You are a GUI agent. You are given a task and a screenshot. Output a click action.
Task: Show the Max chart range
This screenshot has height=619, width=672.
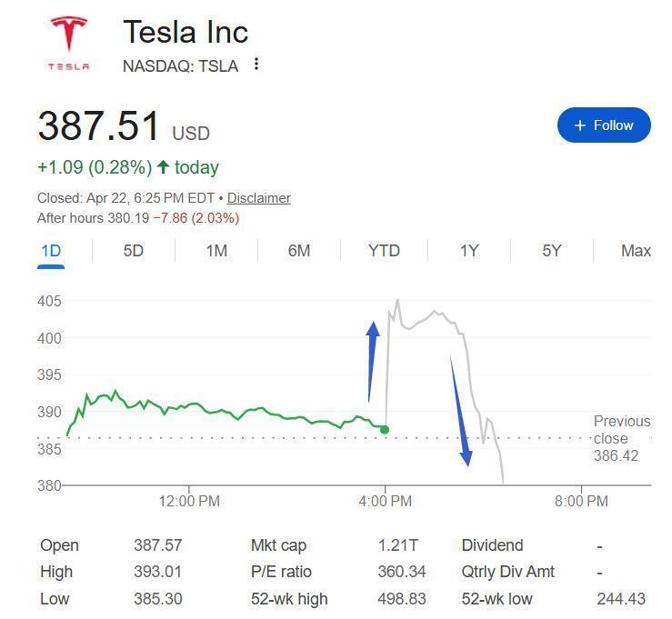coord(636,251)
